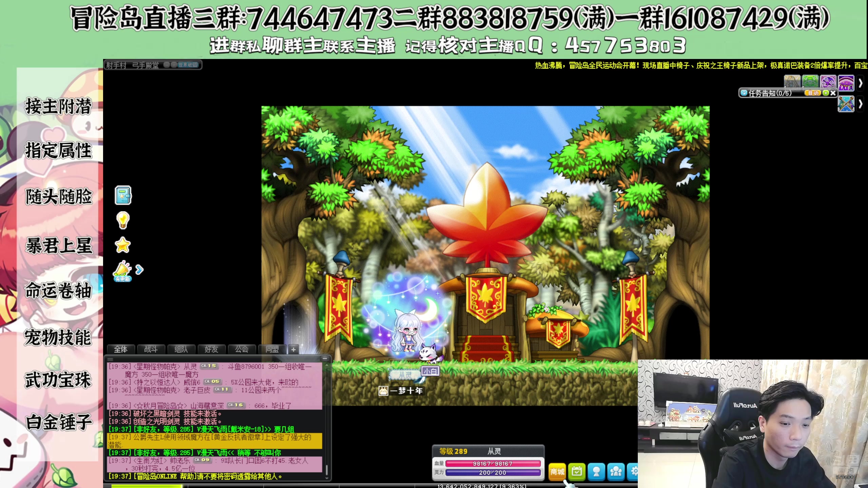868x488 pixels.
Task: Click the 接主附潜 overlay text
Action: tap(58, 106)
